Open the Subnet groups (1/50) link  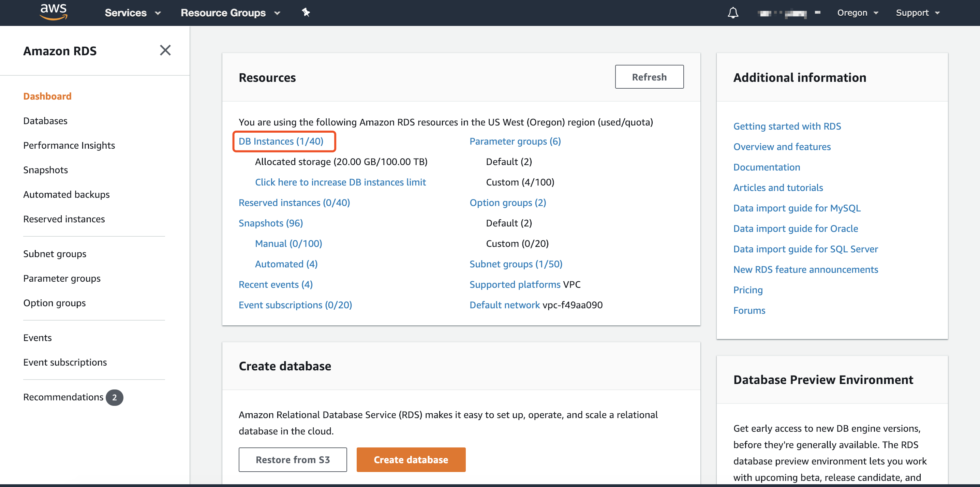(x=516, y=264)
